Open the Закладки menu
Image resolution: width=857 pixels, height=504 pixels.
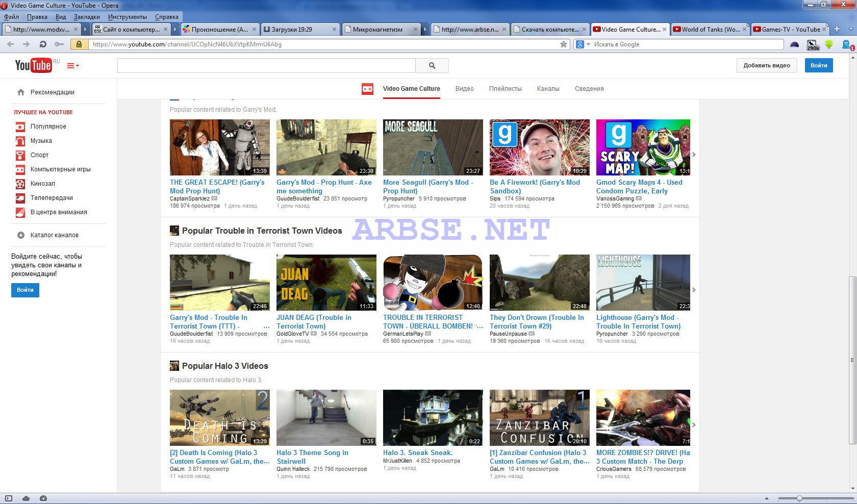point(87,17)
